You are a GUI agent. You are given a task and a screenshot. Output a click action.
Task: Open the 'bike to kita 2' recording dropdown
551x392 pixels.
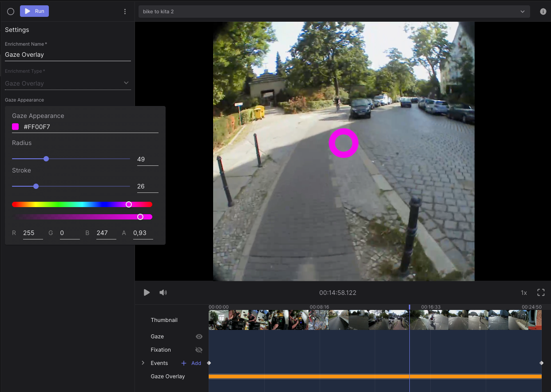pyautogui.click(x=334, y=12)
